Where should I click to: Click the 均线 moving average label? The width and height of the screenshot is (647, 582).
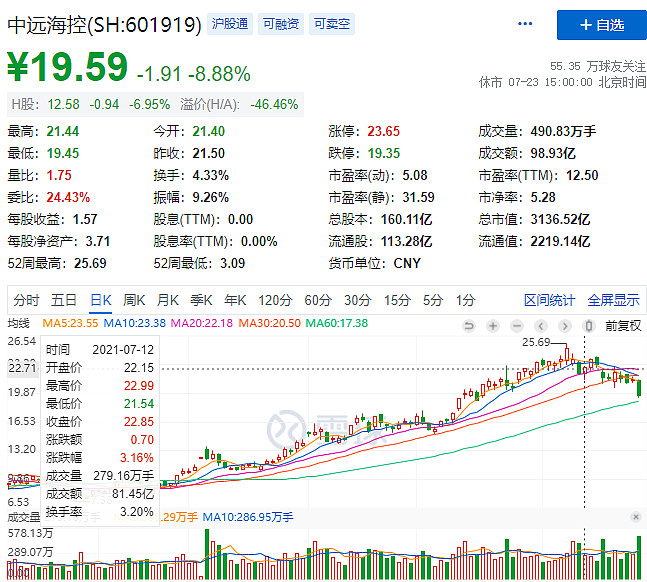pyautogui.click(x=19, y=323)
